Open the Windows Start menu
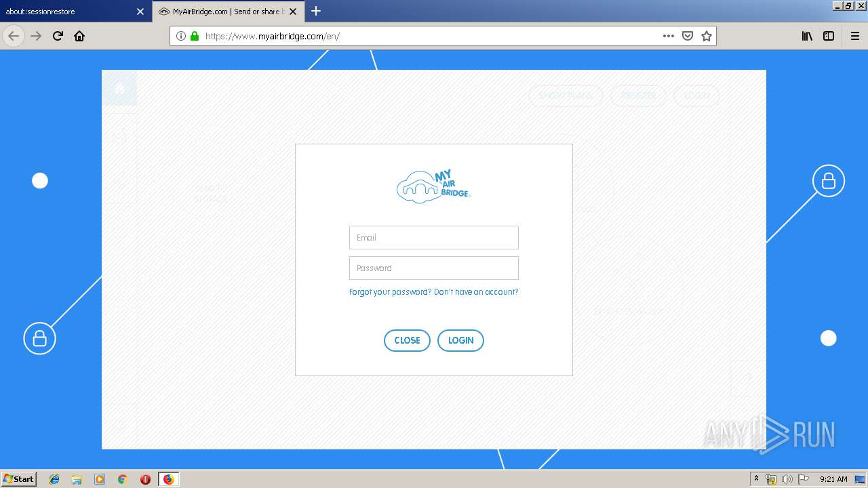This screenshot has width=868, height=488. 19,479
